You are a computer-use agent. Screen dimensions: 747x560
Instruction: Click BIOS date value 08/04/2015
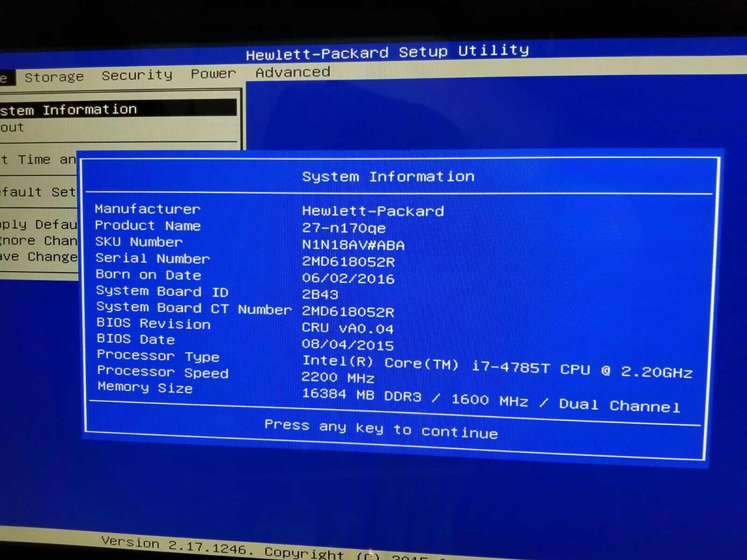[348, 345]
